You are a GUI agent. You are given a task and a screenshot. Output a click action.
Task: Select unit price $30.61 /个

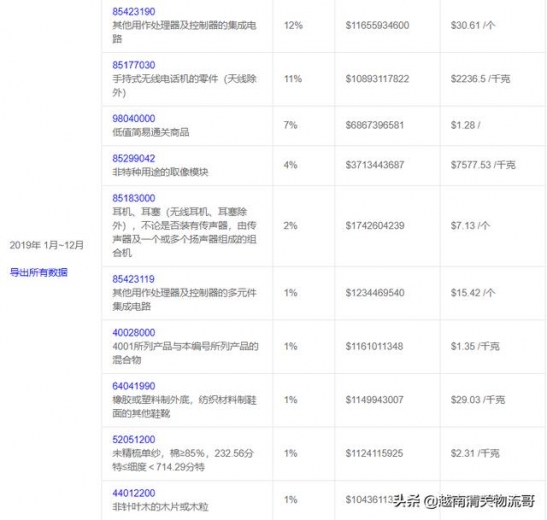tap(473, 25)
